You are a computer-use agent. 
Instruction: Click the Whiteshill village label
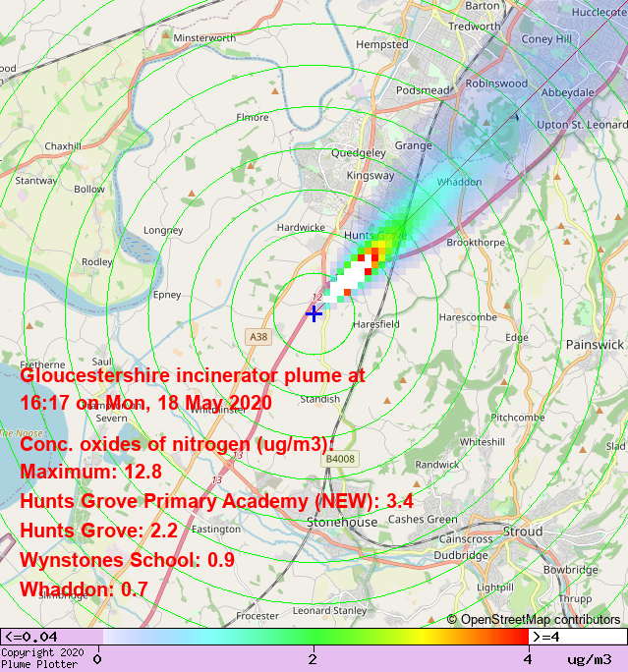pyautogui.click(x=483, y=442)
